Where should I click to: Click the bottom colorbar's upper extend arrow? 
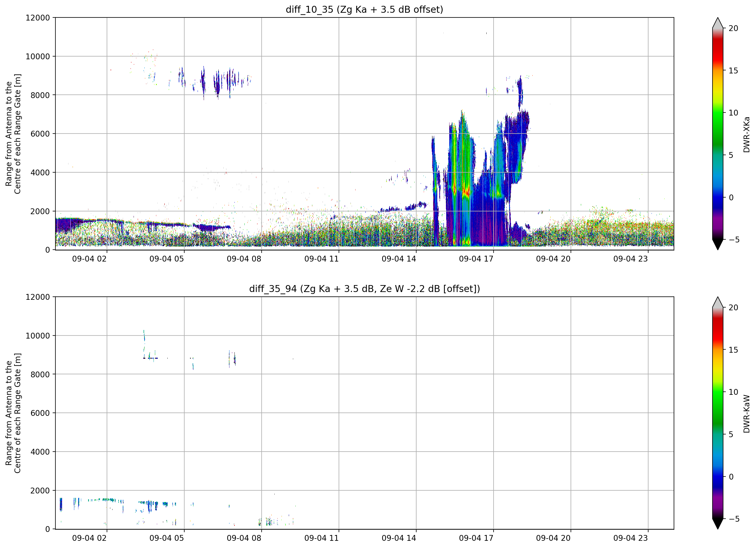pyautogui.click(x=718, y=302)
